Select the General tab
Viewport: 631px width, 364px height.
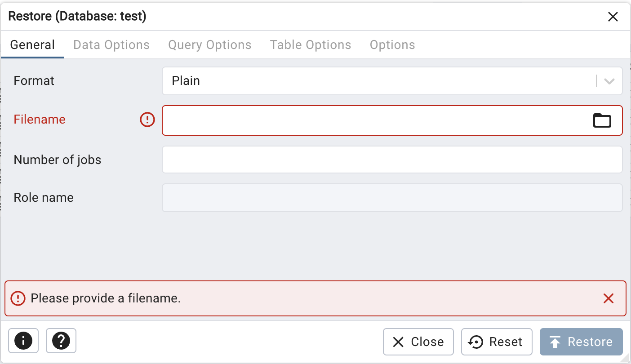[32, 45]
